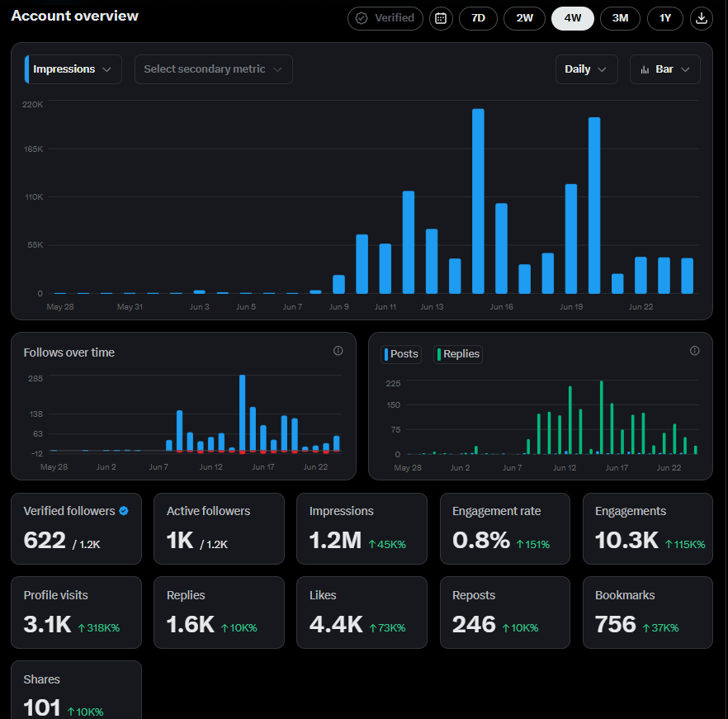Image resolution: width=728 pixels, height=719 pixels.
Task: Open the custom date range calendar icon
Action: click(441, 19)
